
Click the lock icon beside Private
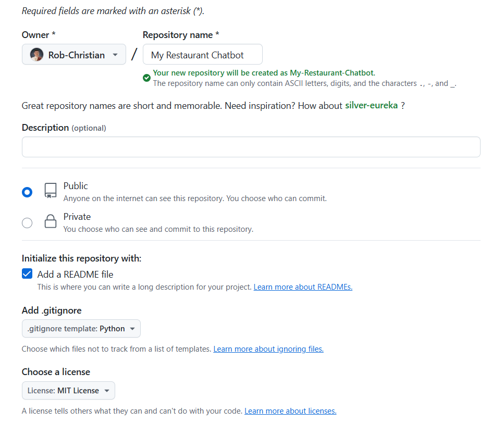pyautogui.click(x=50, y=221)
